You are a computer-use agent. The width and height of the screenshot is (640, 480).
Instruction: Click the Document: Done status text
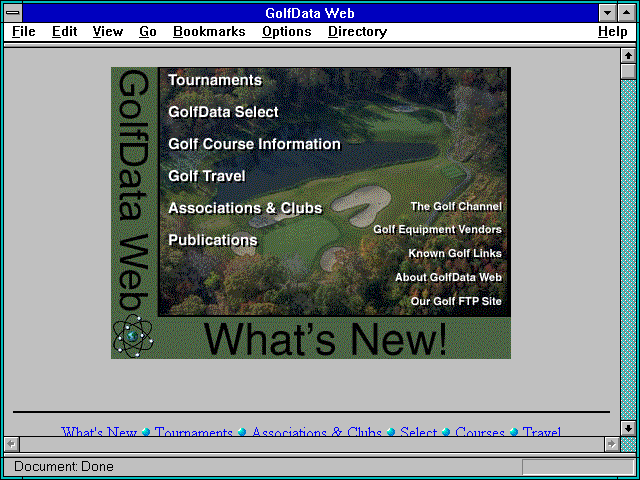point(64,467)
